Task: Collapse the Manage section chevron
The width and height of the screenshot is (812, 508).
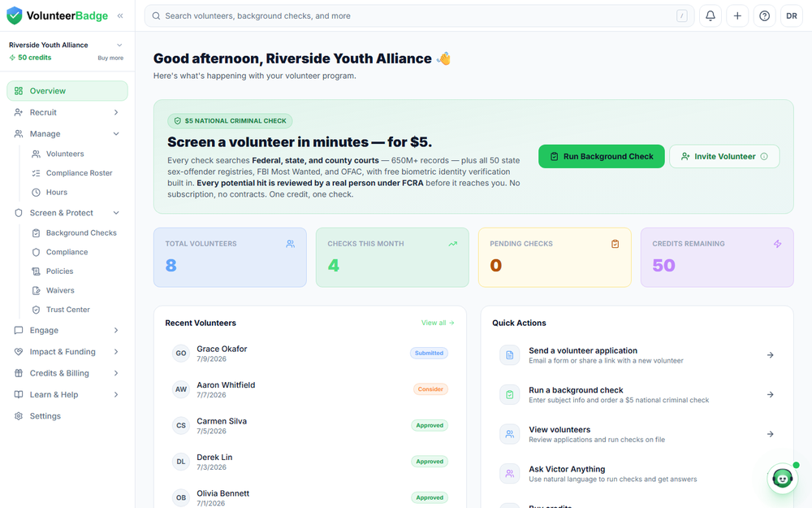Action: click(x=116, y=134)
